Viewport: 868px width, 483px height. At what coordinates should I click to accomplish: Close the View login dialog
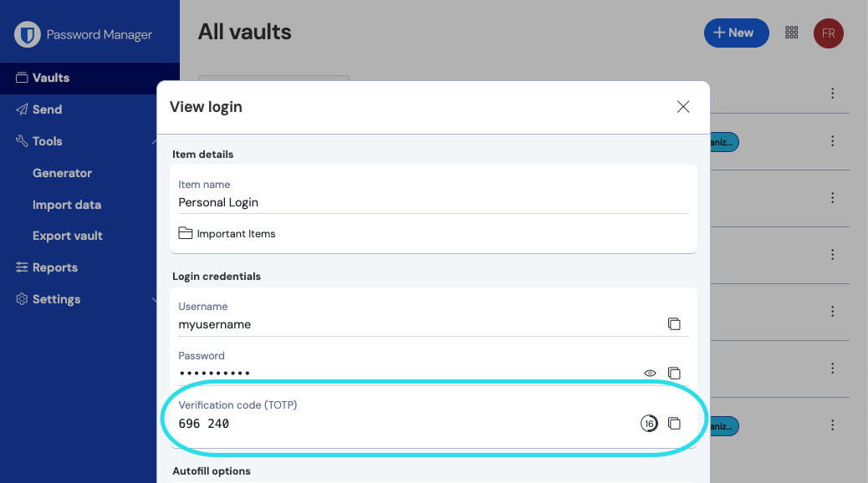[683, 107]
